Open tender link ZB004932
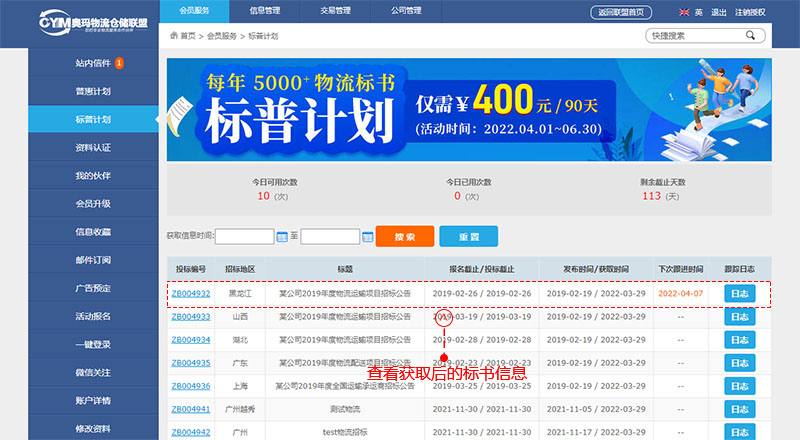The height and width of the screenshot is (440, 800). tap(190, 294)
